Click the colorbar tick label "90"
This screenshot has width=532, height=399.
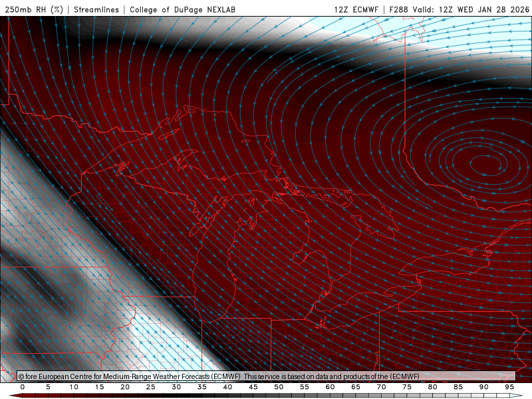(x=483, y=387)
